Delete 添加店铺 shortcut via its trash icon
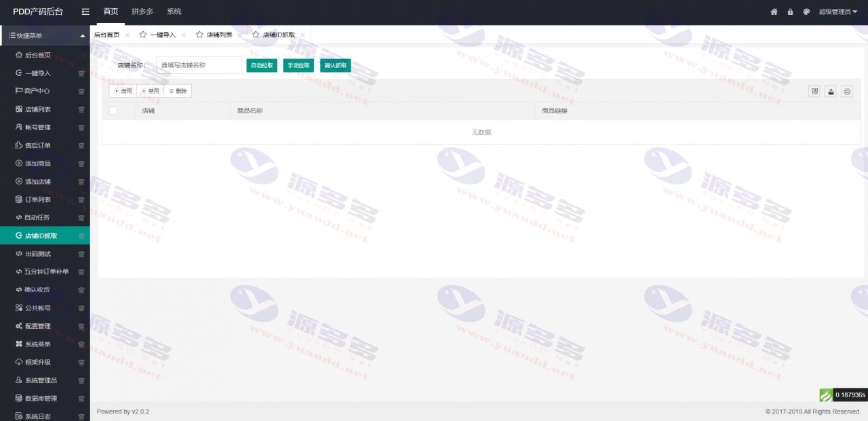This screenshot has height=421, width=868. coord(81,182)
